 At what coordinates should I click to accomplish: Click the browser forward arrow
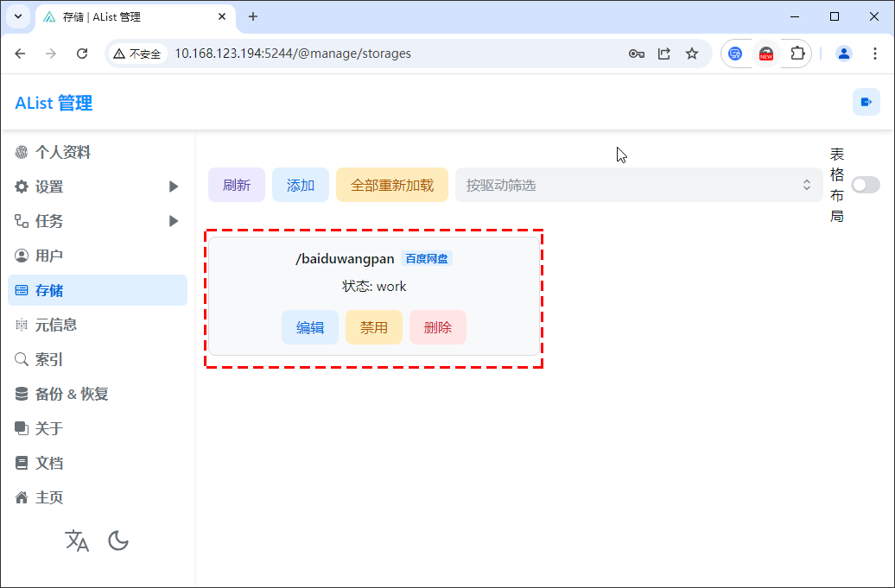click(51, 54)
